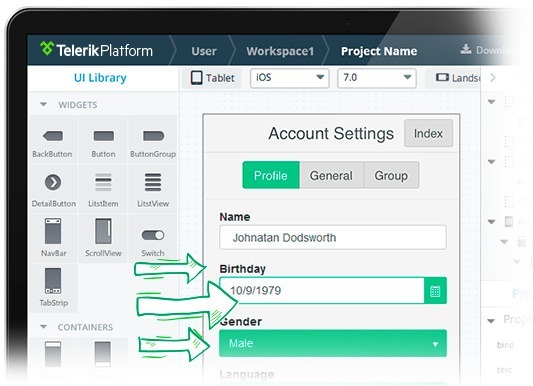Click the Telerik Platform logo

96,50
